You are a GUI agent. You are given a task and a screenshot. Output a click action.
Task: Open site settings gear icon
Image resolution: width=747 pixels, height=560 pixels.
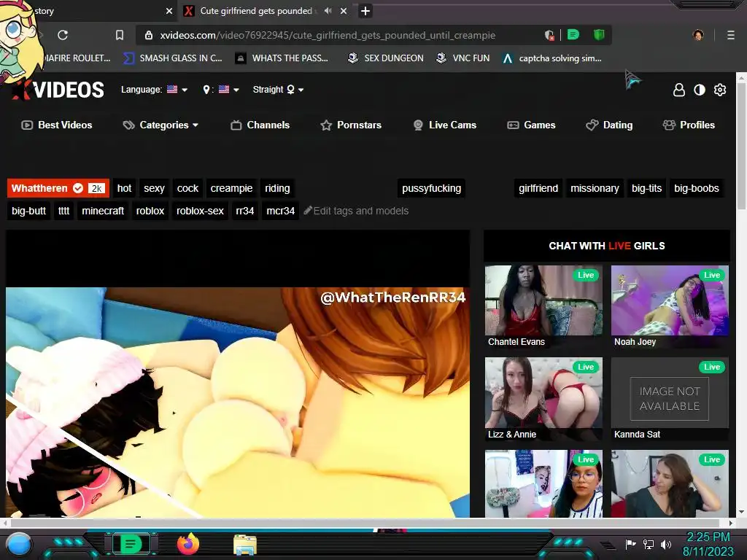[720, 90]
